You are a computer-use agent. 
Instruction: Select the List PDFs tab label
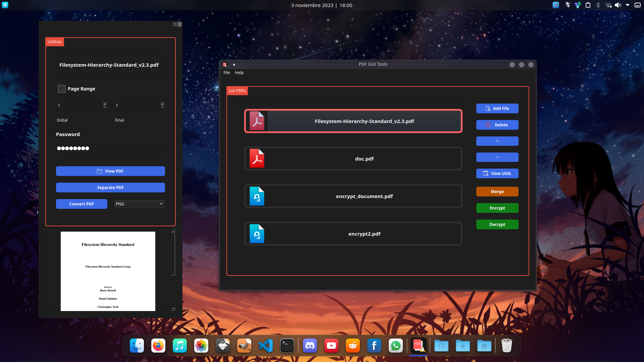coord(237,91)
